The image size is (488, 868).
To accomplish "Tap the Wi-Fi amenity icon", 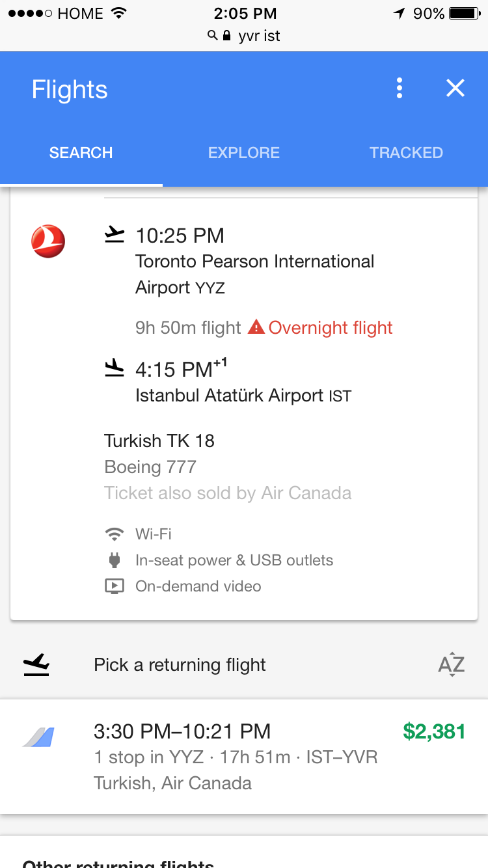I will coord(115,534).
